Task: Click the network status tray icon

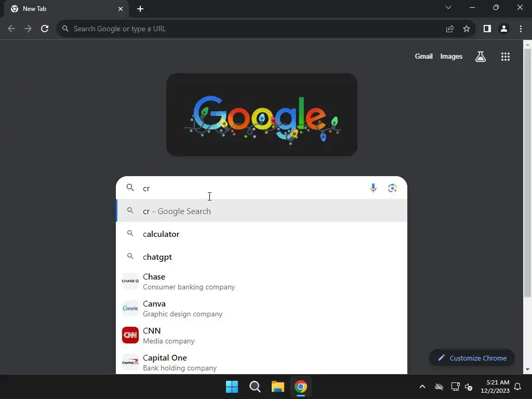Action: [x=455, y=387]
